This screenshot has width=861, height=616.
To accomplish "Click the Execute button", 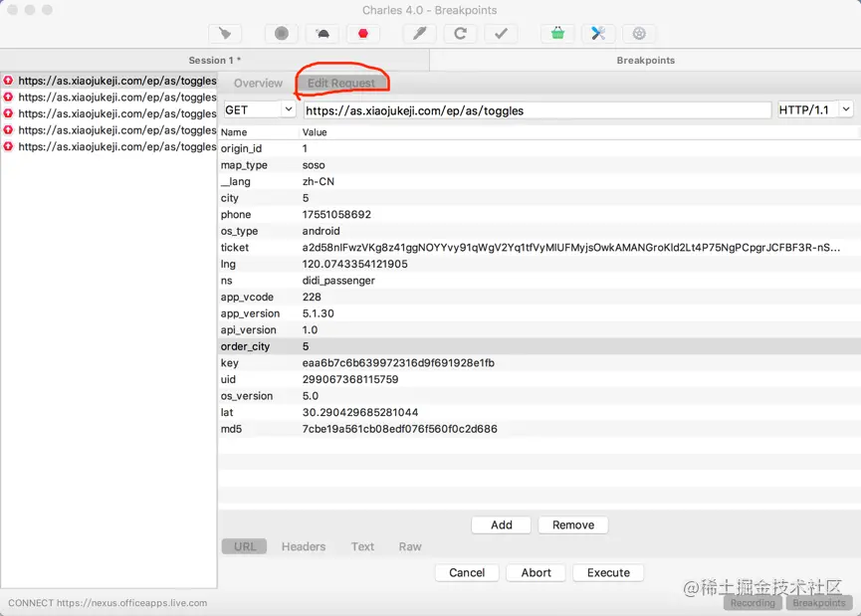I will pos(608,572).
